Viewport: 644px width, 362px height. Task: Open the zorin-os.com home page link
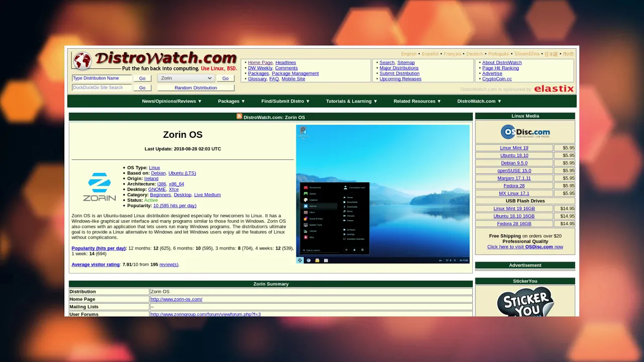177,299
